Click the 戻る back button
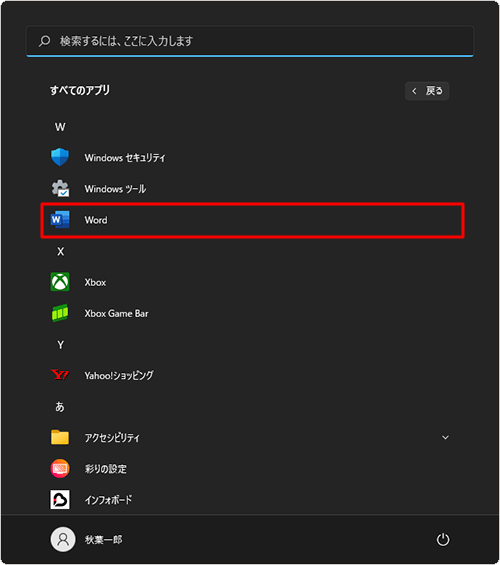The width and height of the screenshot is (500, 565). (x=427, y=91)
